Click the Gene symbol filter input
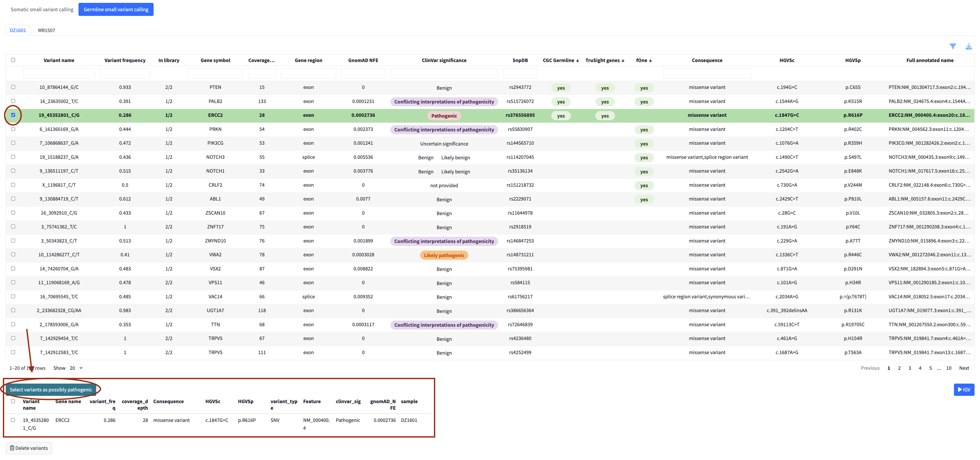The width and height of the screenshot is (980, 460). click(x=215, y=73)
